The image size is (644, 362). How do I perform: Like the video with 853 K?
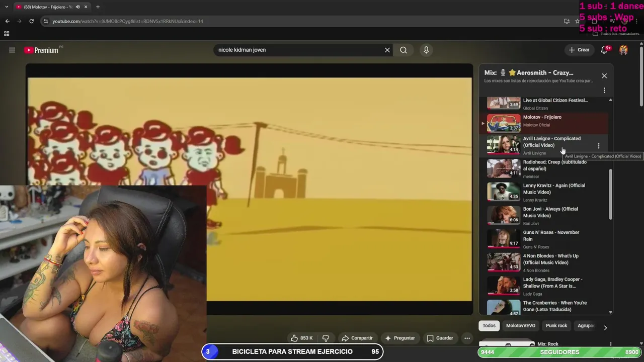(302, 338)
